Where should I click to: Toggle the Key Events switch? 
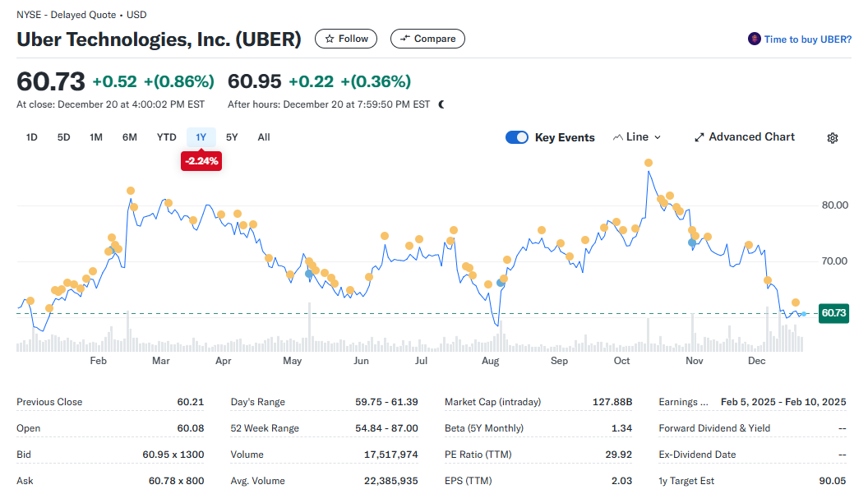[516, 137]
